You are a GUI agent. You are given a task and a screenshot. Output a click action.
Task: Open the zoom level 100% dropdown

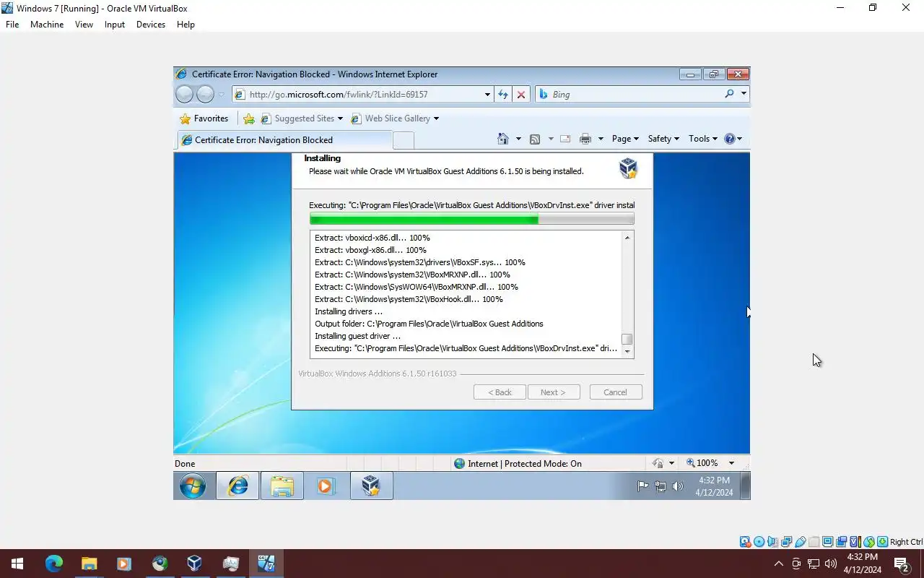731,463
